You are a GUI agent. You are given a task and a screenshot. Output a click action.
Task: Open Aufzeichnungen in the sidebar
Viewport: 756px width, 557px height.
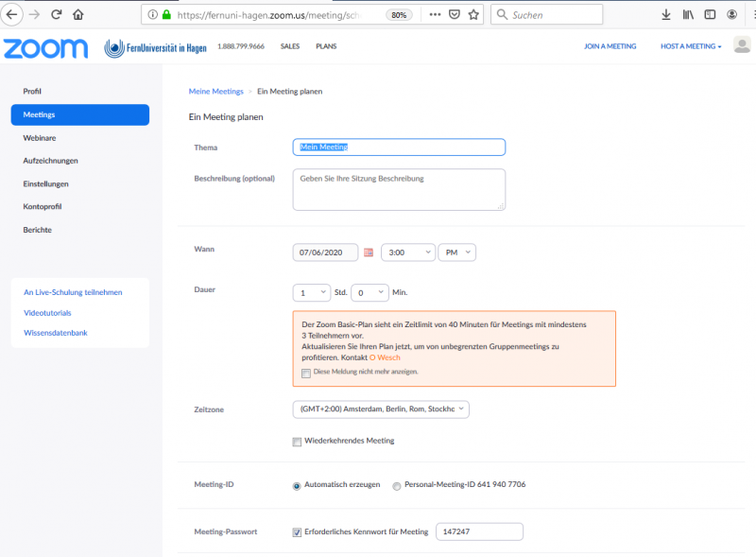point(51,161)
